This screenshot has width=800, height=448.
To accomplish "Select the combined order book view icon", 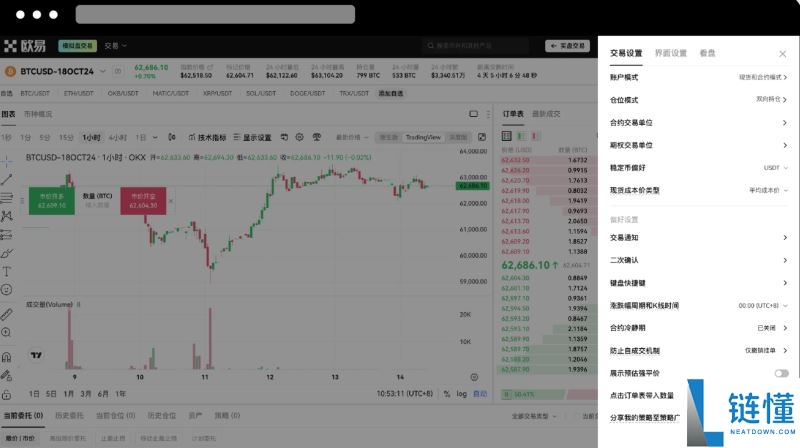I will (507, 136).
